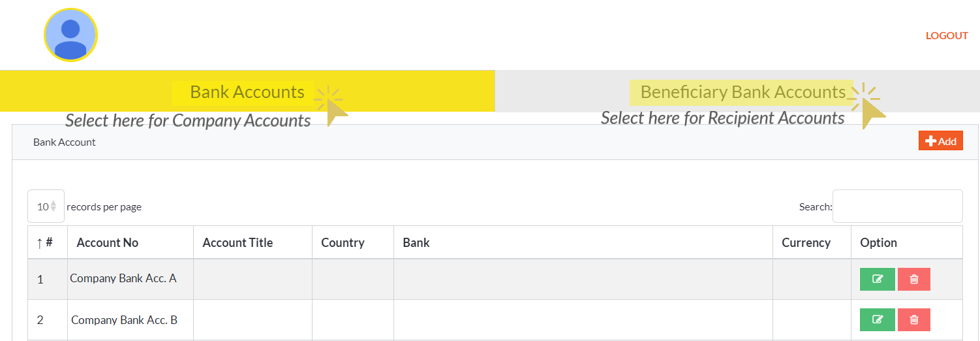Focus the Search input field
Viewport: 980px width, 341px height.
897,206
